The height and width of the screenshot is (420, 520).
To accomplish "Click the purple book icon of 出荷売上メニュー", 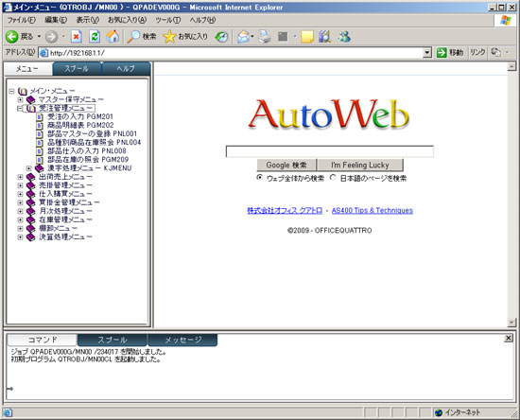I will coord(31,177).
